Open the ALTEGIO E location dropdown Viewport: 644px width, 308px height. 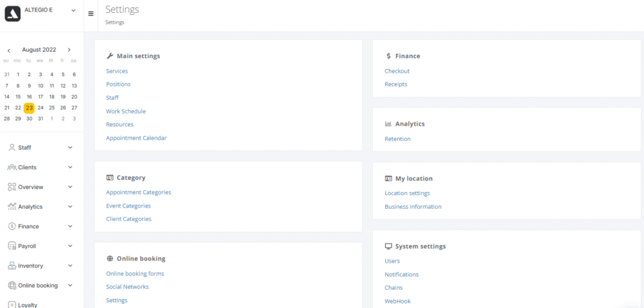pos(73,10)
